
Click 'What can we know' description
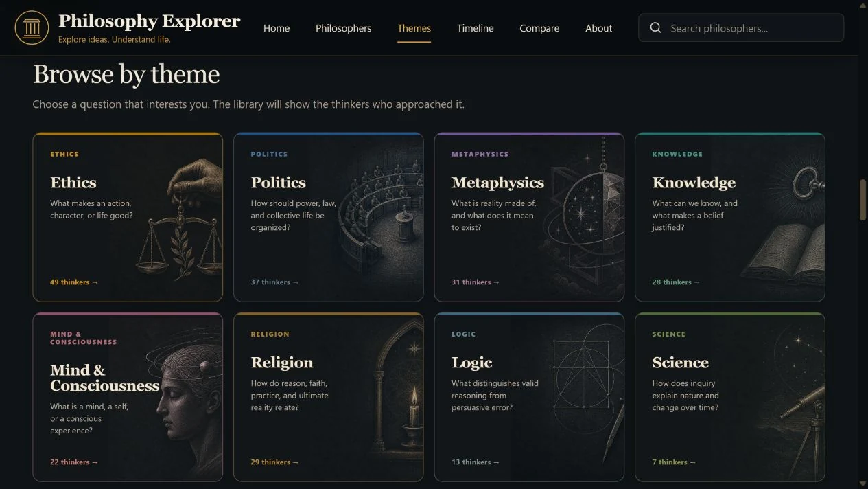click(694, 215)
